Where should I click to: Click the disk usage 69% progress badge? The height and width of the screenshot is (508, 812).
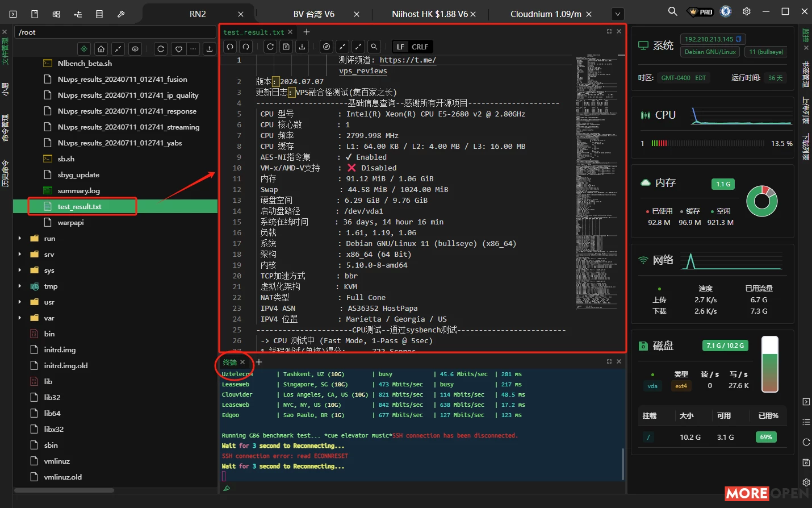[766, 437]
